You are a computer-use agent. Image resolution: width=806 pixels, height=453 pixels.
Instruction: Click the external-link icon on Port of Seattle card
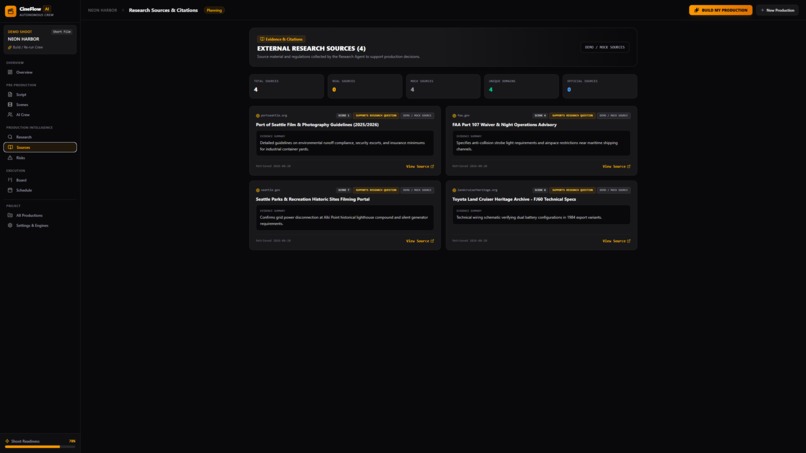(x=432, y=167)
